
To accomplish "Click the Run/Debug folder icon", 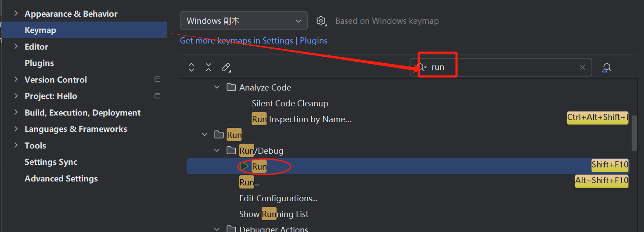I will 231,151.
